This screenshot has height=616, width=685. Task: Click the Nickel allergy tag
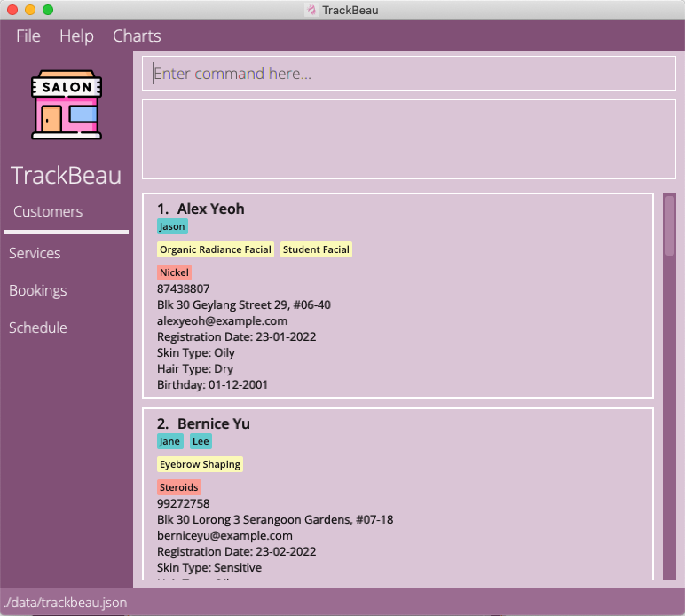(174, 272)
